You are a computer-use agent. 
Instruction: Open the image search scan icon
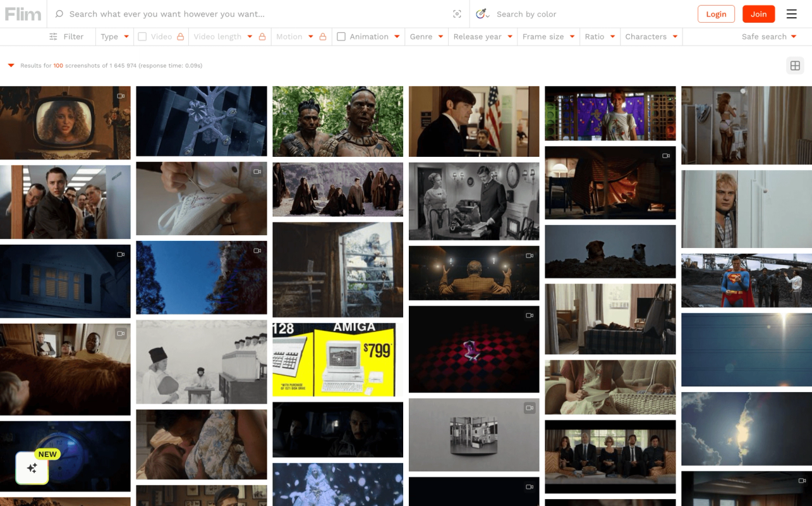point(457,14)
